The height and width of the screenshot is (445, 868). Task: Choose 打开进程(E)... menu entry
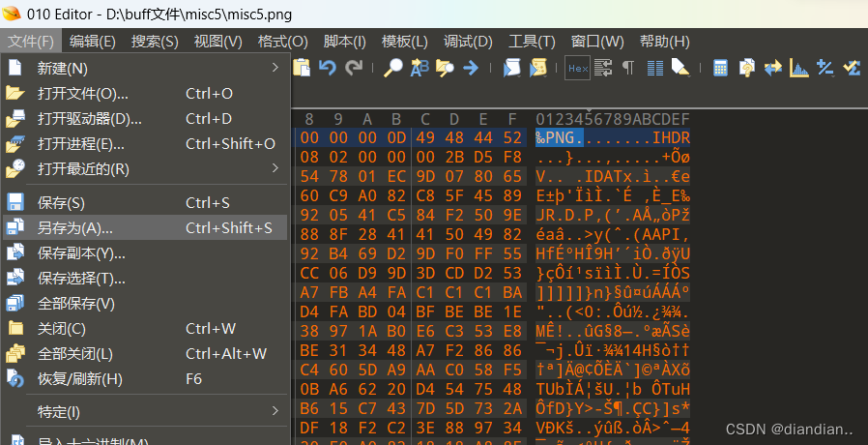pyautogui.click(x=145, y=143)
